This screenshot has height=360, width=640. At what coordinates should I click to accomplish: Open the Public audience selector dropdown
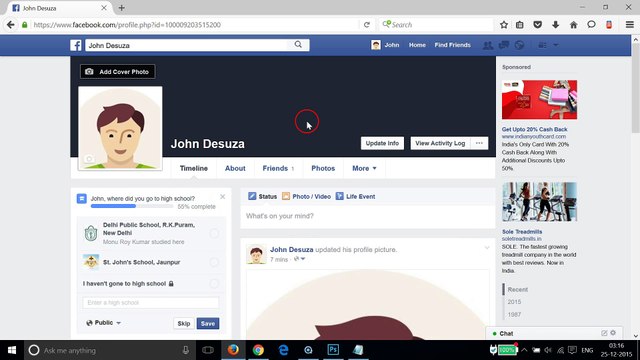point(104,323)
